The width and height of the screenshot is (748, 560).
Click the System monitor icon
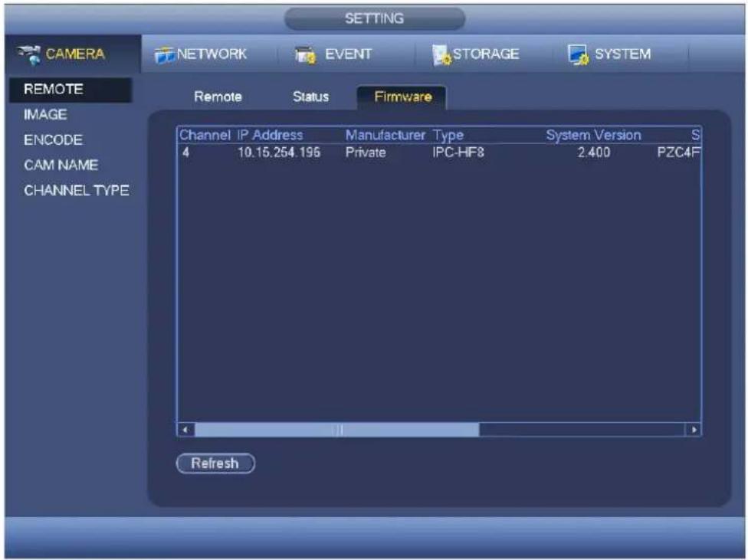pyautogui.click(x=578, y=55)
